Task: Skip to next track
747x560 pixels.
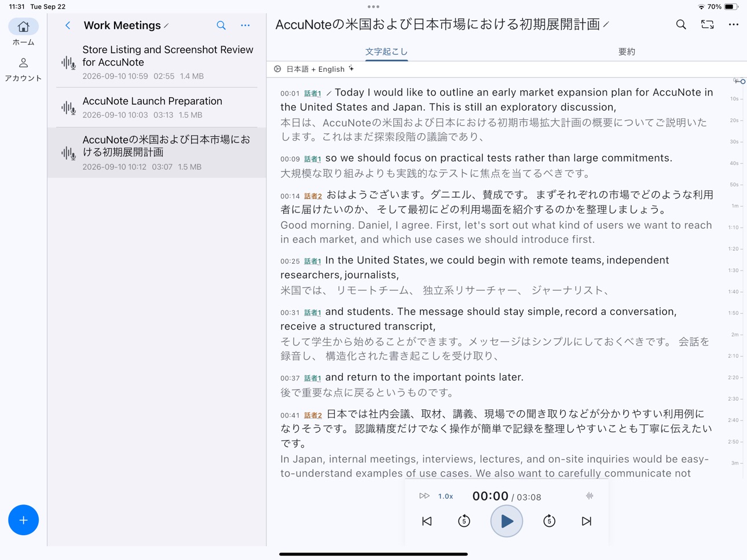Action: click(587, 521)
